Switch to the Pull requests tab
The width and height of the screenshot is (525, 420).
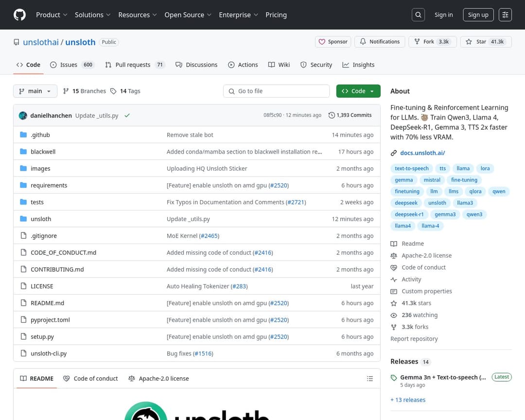(135, 65)
